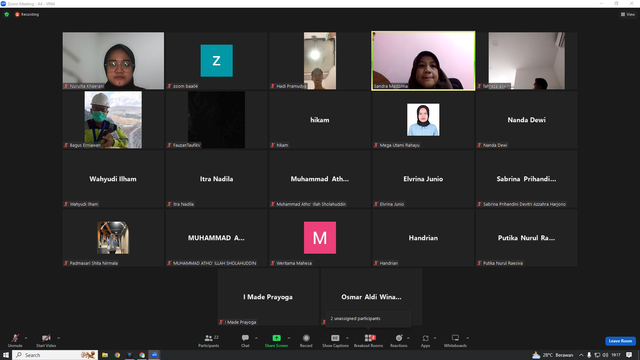This screenshot has height=360, width=640.
Task: Click the muted mic icon on Handrian's label
Action: pyautogui.click(x=376, y=263)
